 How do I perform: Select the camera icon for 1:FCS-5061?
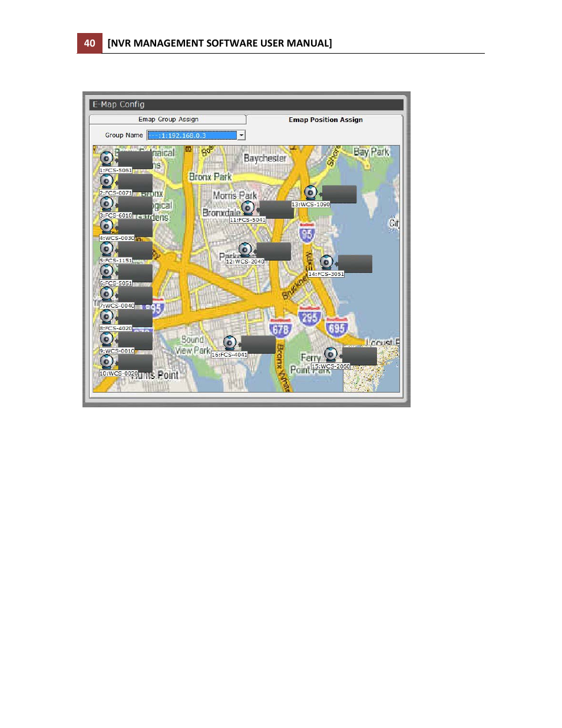pyautogui.click(x=107, y=159)
